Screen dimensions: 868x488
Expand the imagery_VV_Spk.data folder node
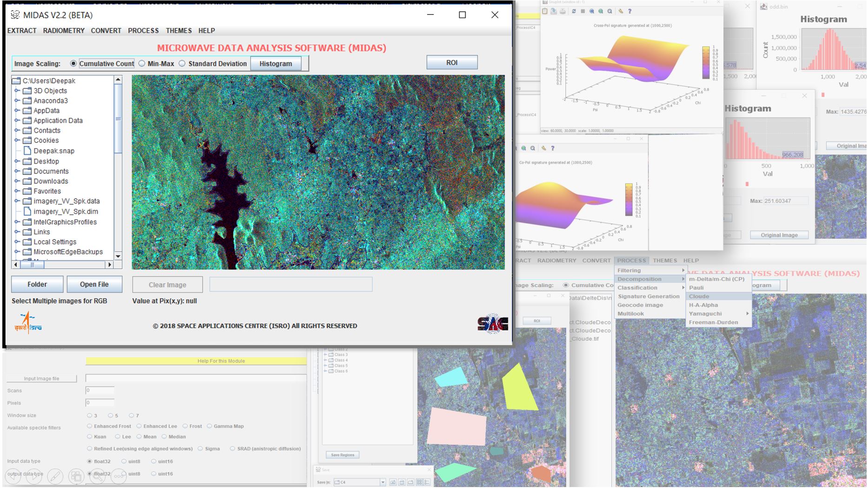point(17,201)
